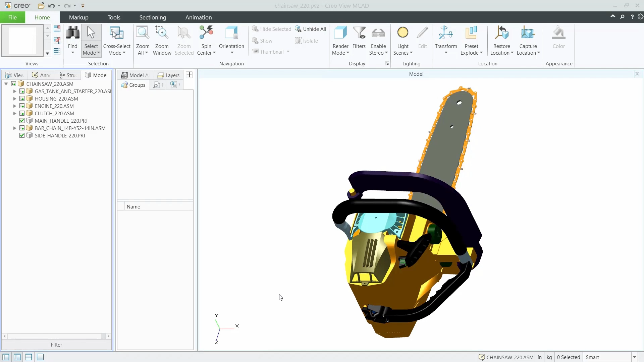Click the Filter button below tree
Image resolution: width=644 pixels, height=362 pixels.
pos(56,345)
